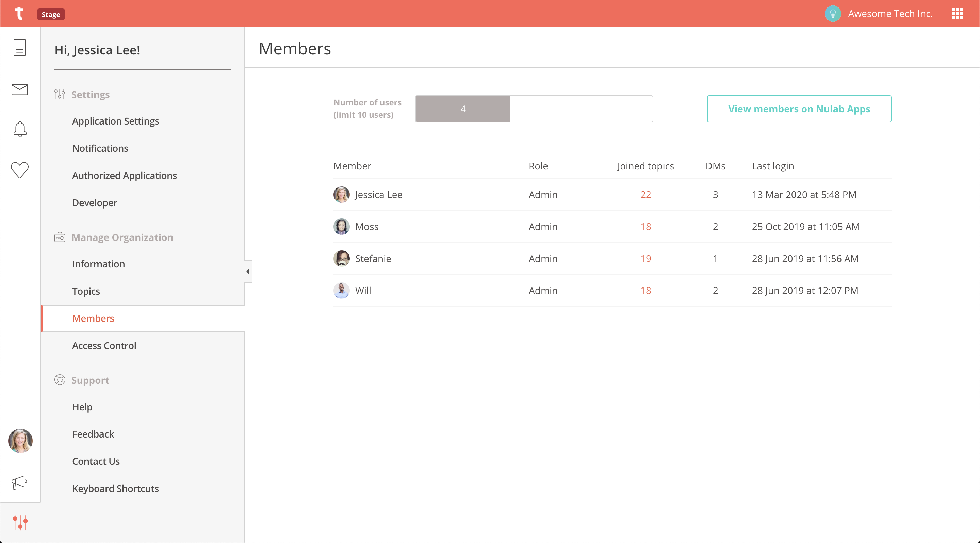Open Access Control page
980x543 pixels.
click(x=104, y=346)
